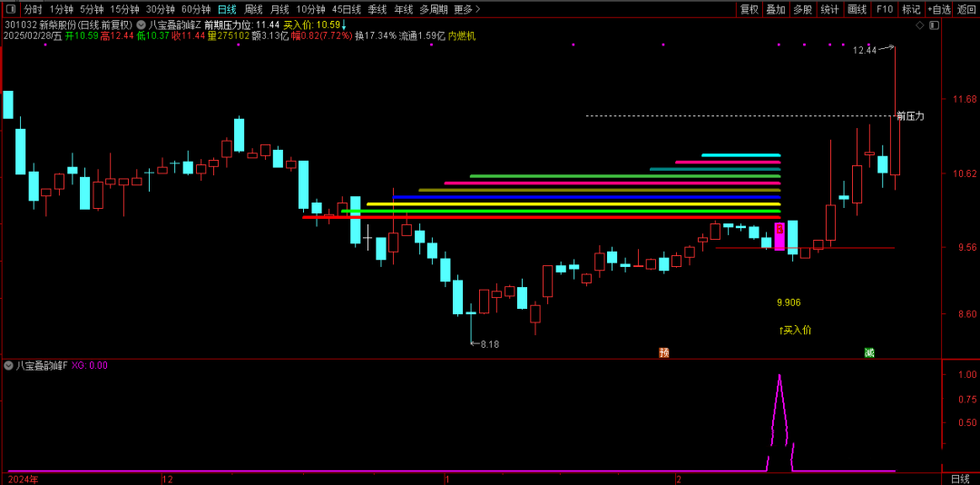This screenshot has width=980, height=485.
Task: Add stock via +自选 button
Action: point(939,9)
